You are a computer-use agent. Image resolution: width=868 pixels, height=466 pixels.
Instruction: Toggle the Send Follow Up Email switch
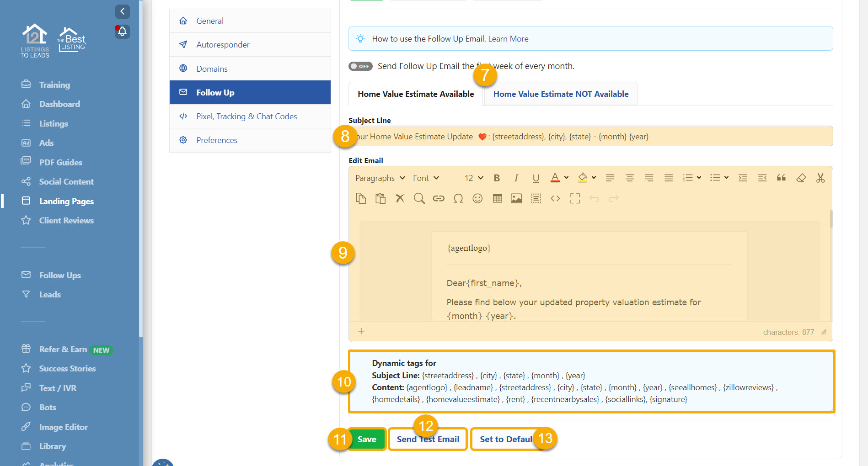(x=360, y=66)
